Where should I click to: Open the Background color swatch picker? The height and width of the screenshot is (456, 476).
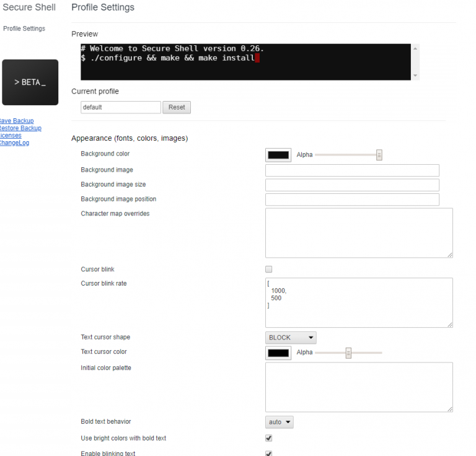coord(278,155)
